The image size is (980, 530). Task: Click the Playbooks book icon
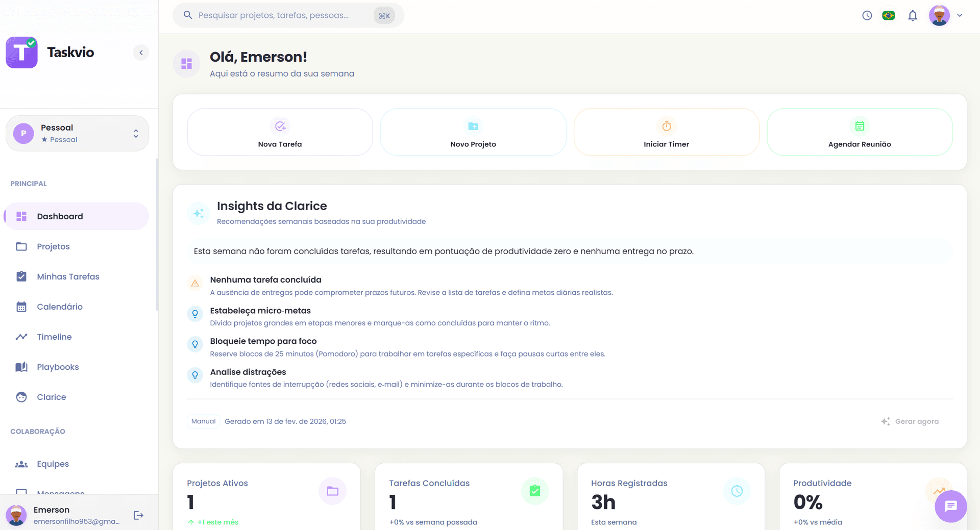[21, 367]
